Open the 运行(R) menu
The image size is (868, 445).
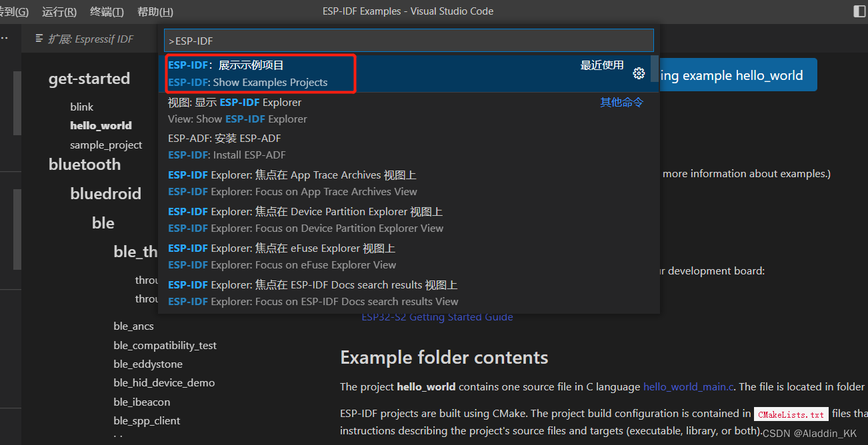tap(59, 11)
